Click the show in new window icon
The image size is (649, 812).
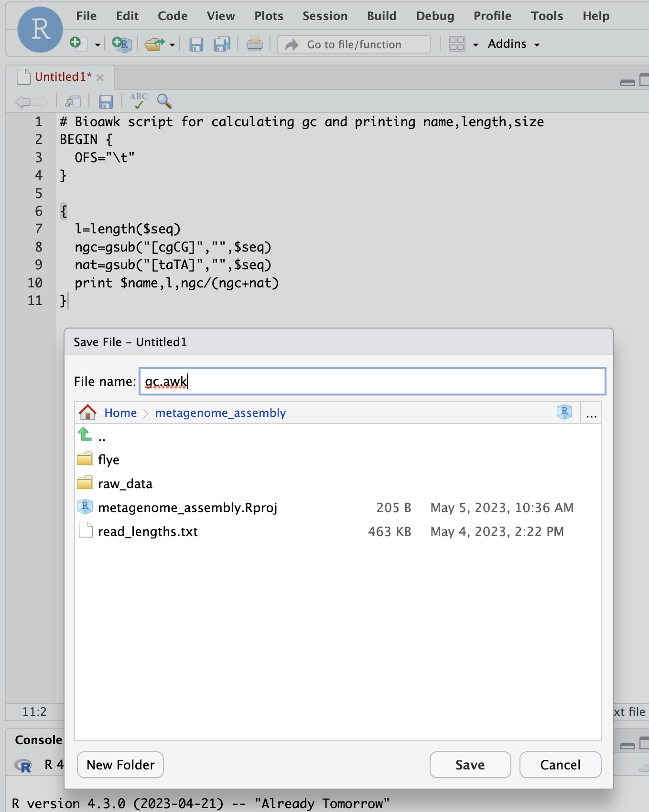coord(73,101)
